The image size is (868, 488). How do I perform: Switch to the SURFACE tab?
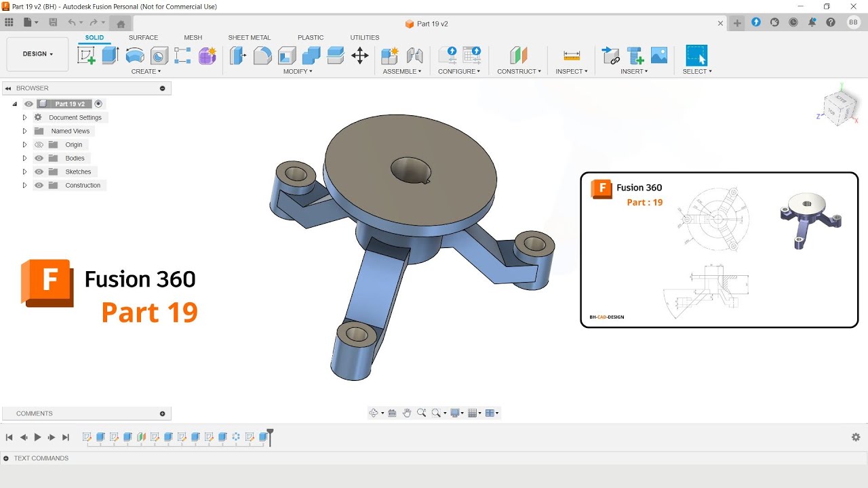(x=143, y=37)
